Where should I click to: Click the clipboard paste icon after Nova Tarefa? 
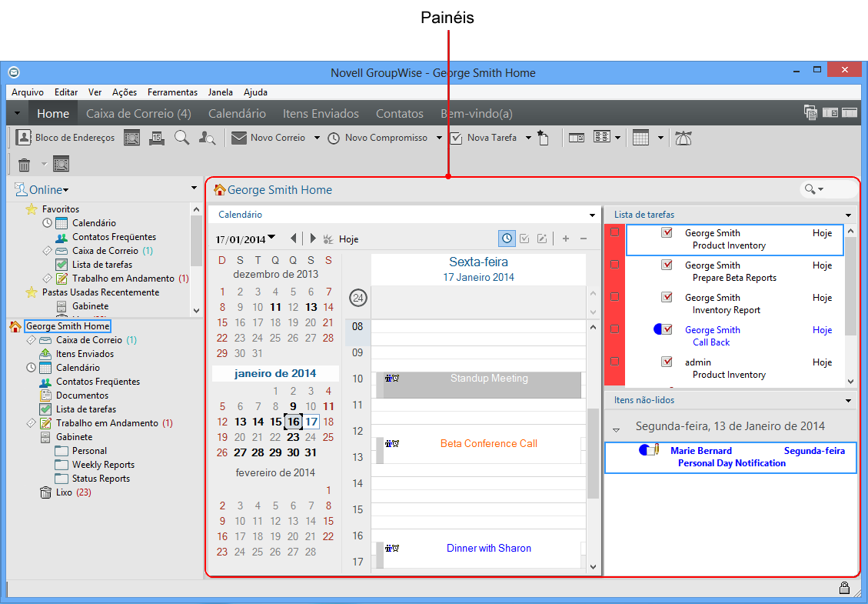click(543, 138)
